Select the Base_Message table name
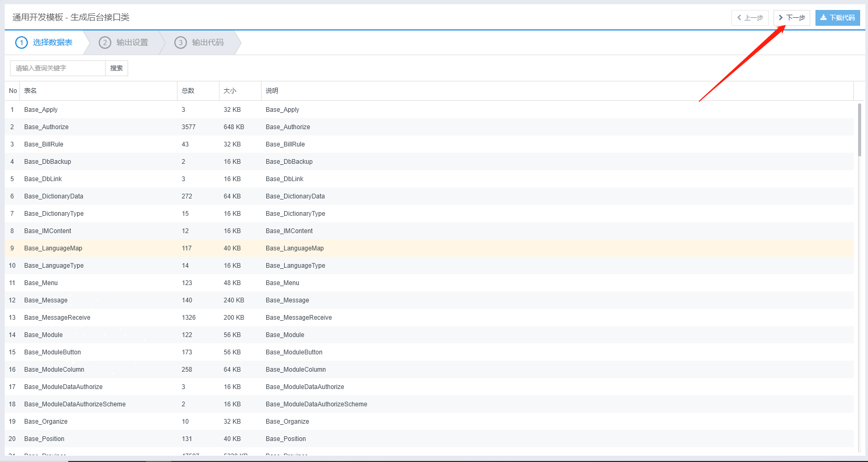 tap(46, 300)
